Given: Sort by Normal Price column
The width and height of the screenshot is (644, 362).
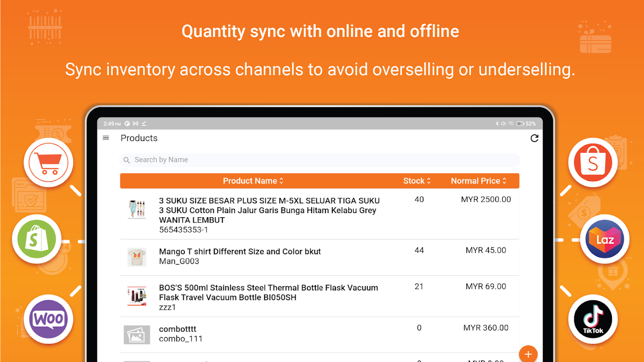Looking at the screenshot, I should click(479, 181).
